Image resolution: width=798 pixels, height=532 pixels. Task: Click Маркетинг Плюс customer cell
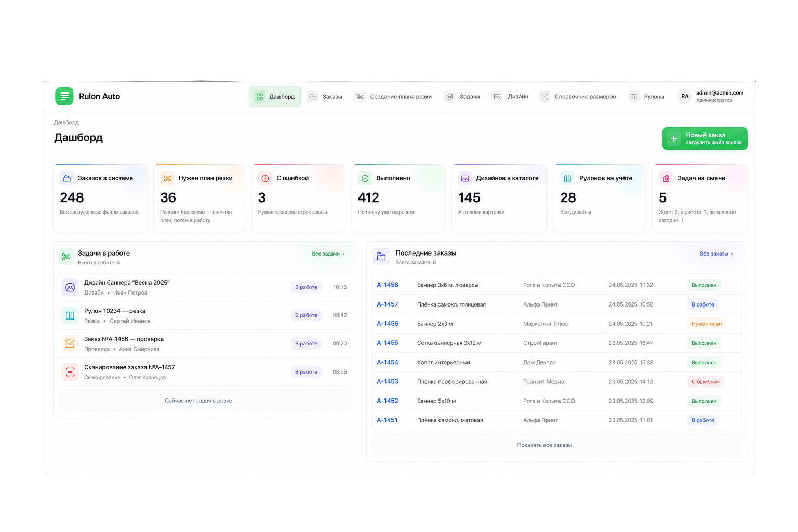(546, 324)
